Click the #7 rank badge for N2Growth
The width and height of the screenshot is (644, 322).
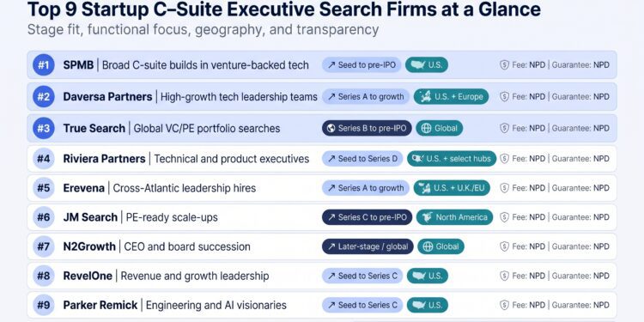click(x=44, y=246)
